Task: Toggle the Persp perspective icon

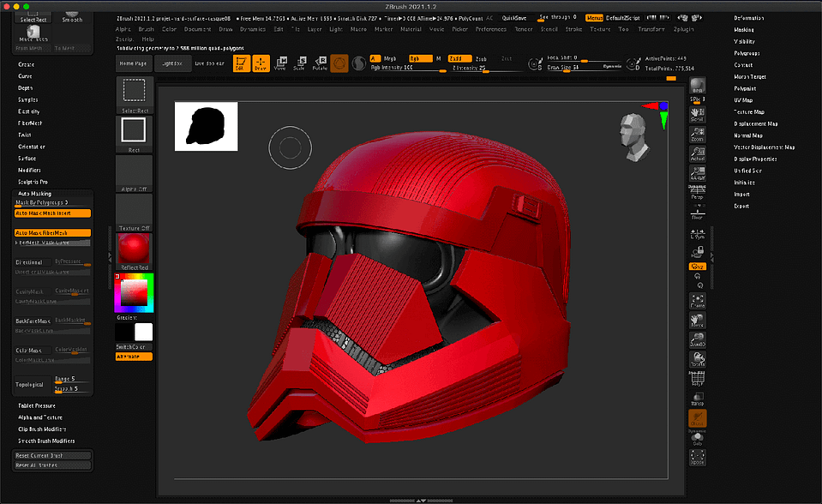Action: [x=697, y=193]
